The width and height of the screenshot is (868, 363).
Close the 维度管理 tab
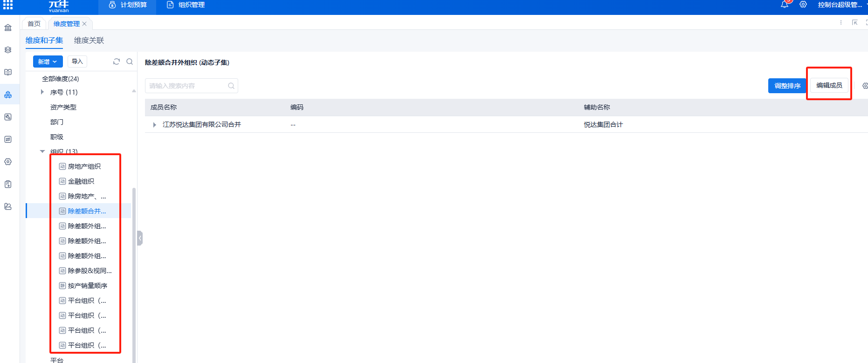84,24
